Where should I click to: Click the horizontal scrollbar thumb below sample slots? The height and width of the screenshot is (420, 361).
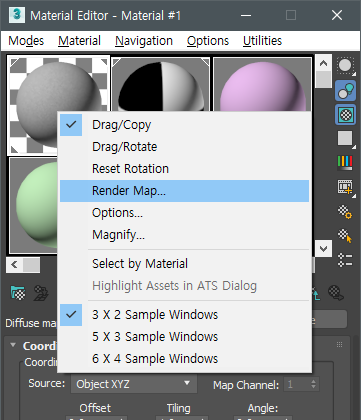pyautogui.click(x=31, y=265)
